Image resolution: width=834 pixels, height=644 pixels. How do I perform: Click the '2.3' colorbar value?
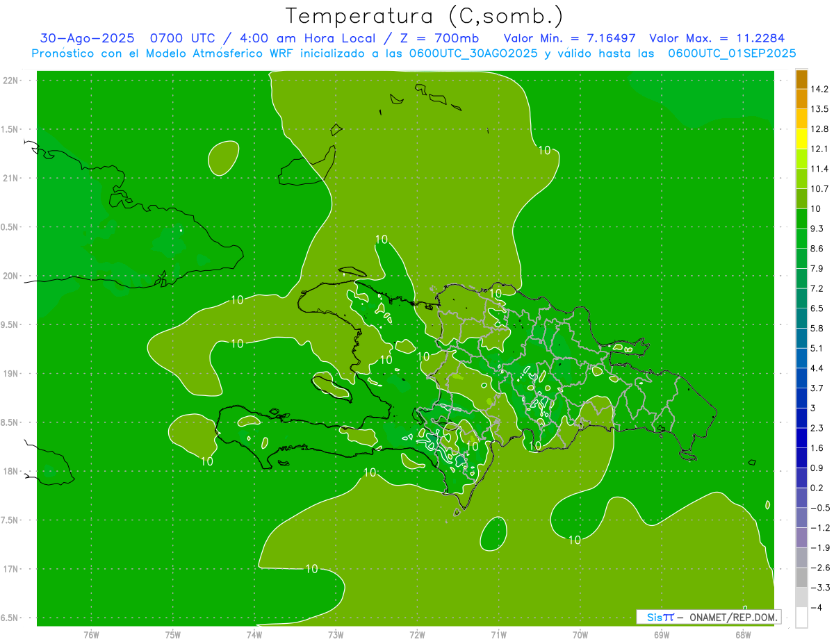(818, 427)
